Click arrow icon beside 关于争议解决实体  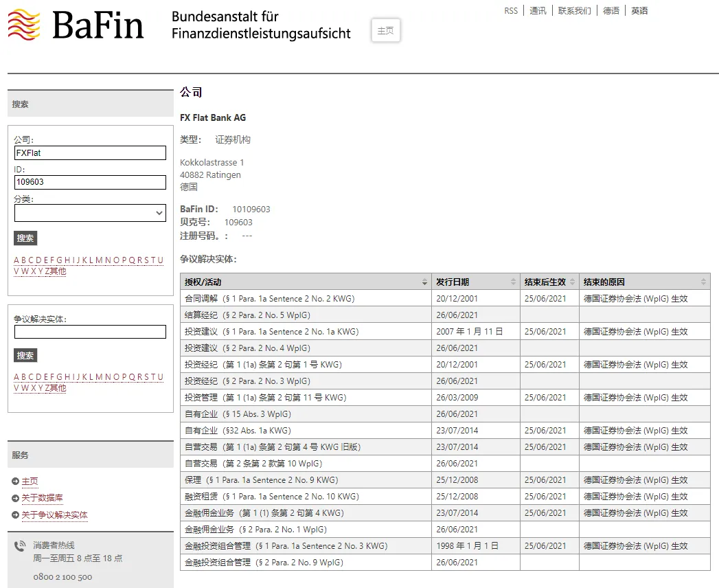click(16, 515)
